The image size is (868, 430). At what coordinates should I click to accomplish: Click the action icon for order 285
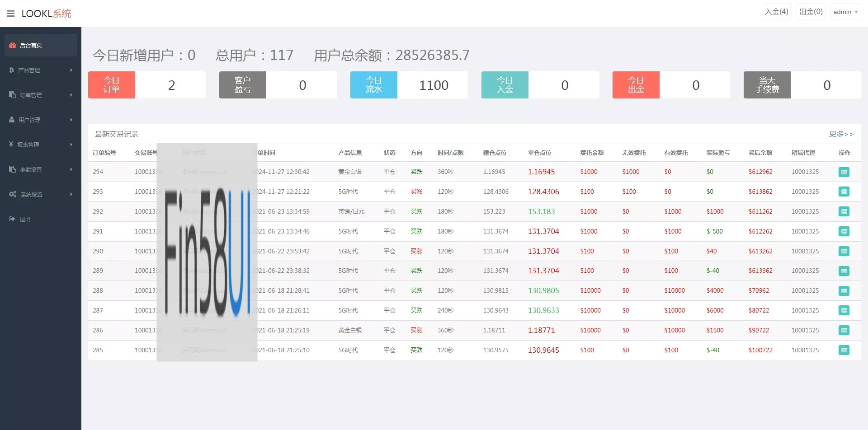pos(844,351)
